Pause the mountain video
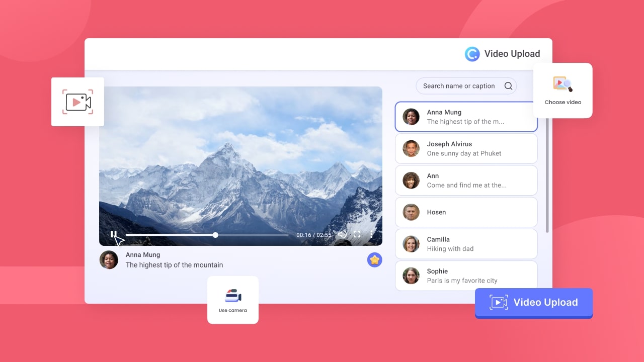This screenshot has height=362, width=644. coord(114,234)
